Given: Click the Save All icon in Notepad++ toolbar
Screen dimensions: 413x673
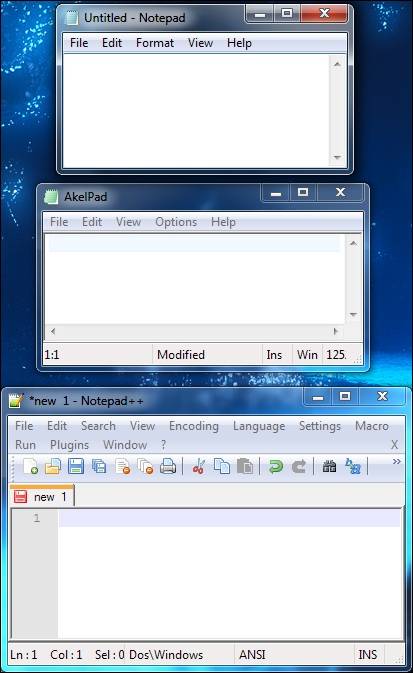Looking at the screenshot, I should 99,466.
